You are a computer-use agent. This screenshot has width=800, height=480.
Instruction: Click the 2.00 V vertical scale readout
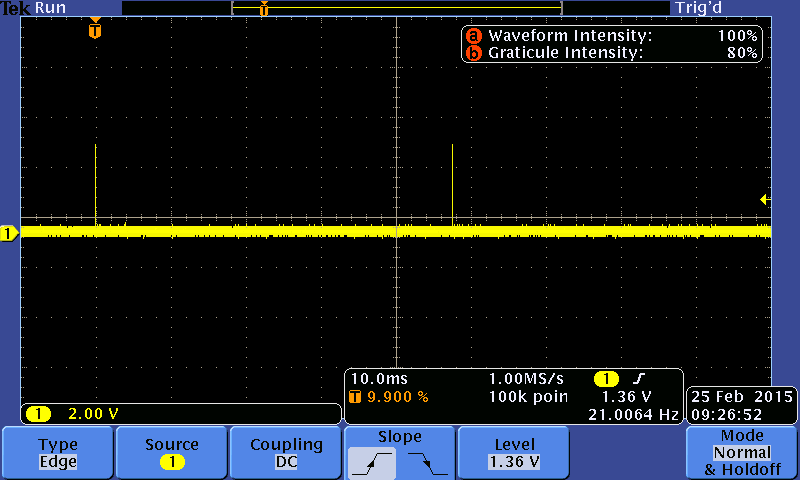point(93,414)
